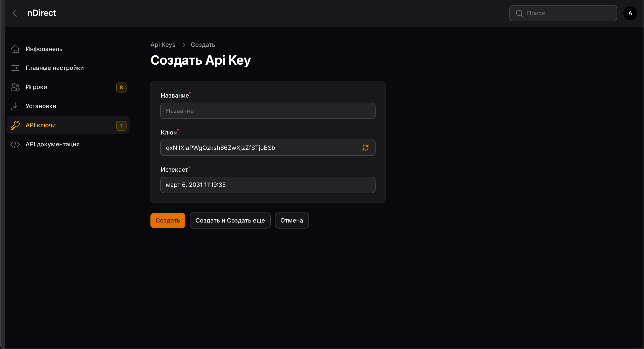Click the code icon for API документация
Screen dimensions: 644x349
[15, 144]
